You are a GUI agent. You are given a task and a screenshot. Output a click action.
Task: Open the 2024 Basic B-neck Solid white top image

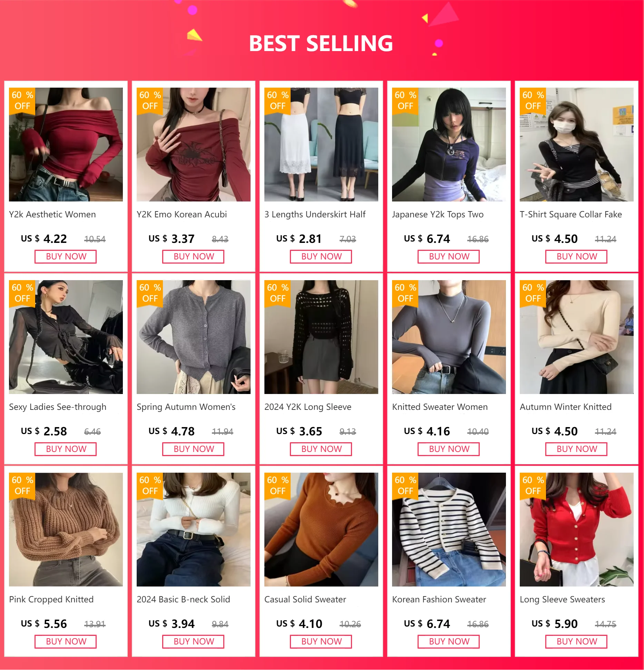(194, 529)
